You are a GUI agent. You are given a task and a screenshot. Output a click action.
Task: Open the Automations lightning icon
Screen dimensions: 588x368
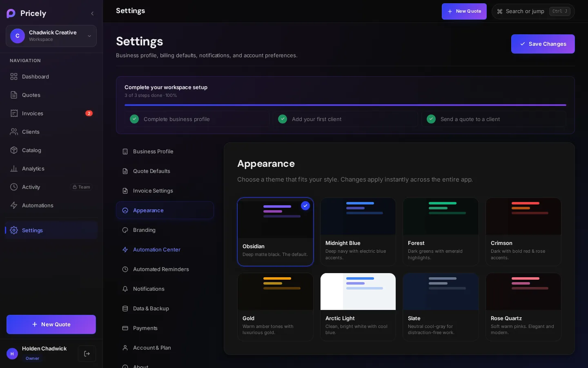(14, 205)
